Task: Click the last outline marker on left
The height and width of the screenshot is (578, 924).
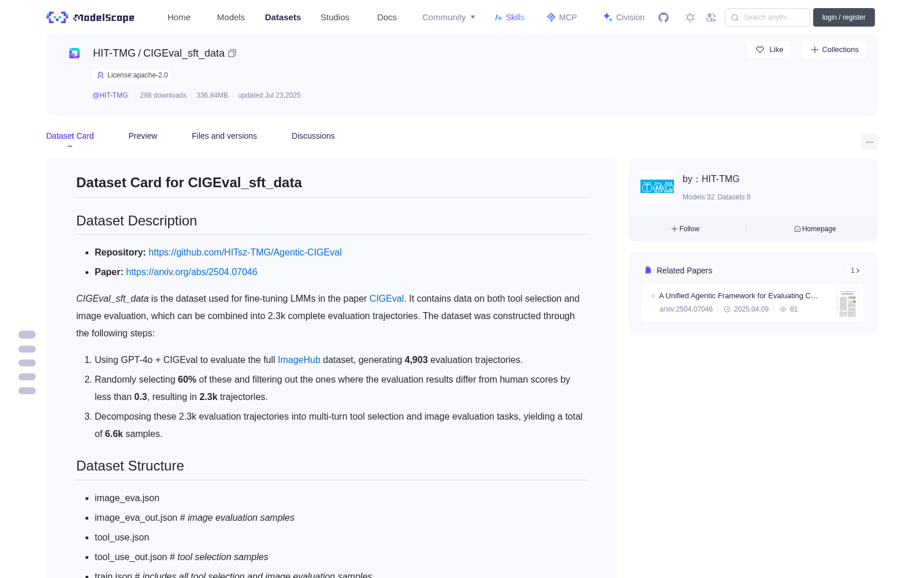Action: point(27,391)
